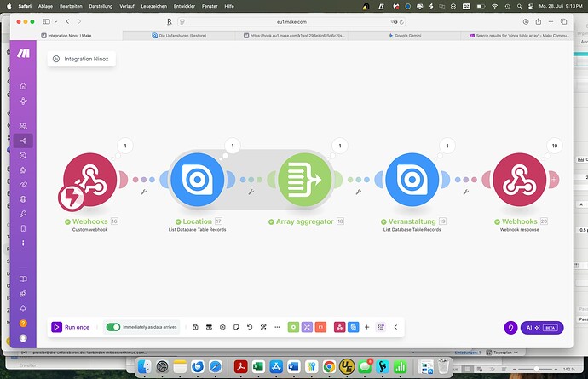Collapse the bottom toolbar with the left chevron
The height and width of the screenshot is (379, 588).
coord(395,327)
